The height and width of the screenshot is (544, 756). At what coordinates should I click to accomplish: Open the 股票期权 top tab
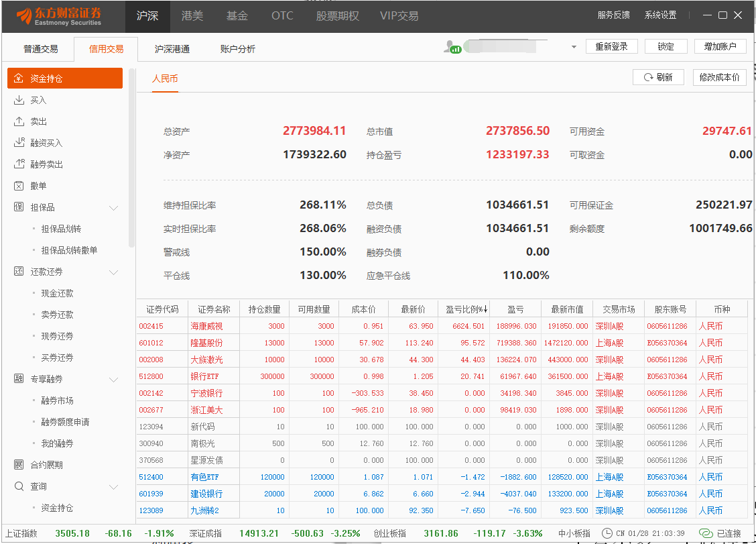(x=338, y=16)
